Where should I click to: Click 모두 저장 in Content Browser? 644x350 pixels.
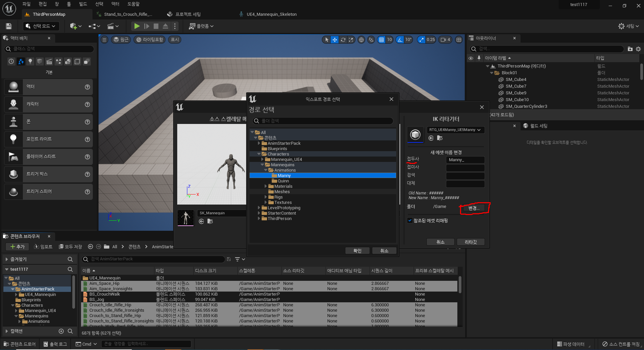pos(71,247)
